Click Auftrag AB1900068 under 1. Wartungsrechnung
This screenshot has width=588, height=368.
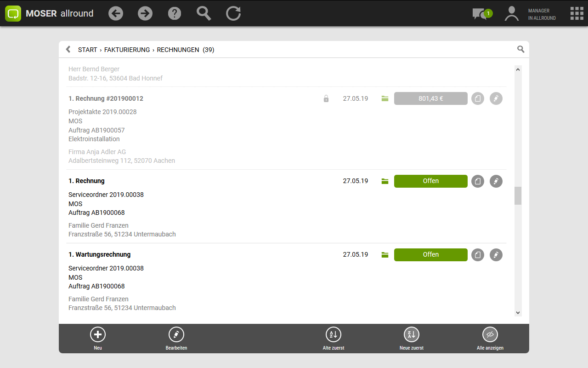click(x=96, y=286)
